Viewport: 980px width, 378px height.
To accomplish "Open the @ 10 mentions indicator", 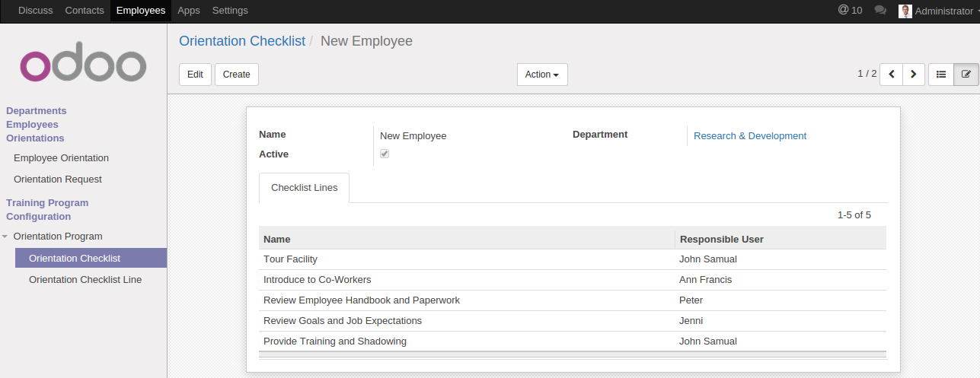I will pyautogui.click(x=850, y=11).
